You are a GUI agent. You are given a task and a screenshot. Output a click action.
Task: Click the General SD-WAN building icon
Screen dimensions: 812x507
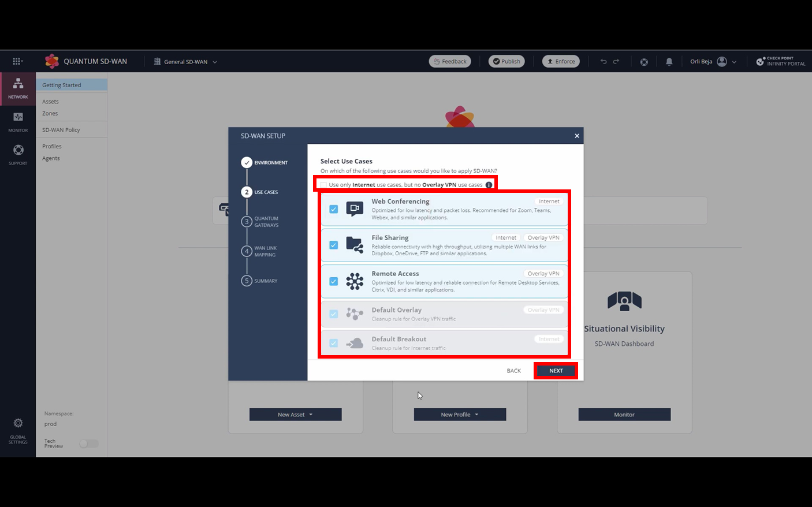coord(157,61)
